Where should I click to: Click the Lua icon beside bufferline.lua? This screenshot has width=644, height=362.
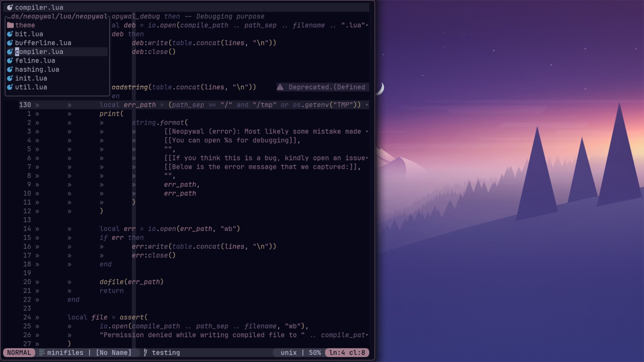point(10,43)
